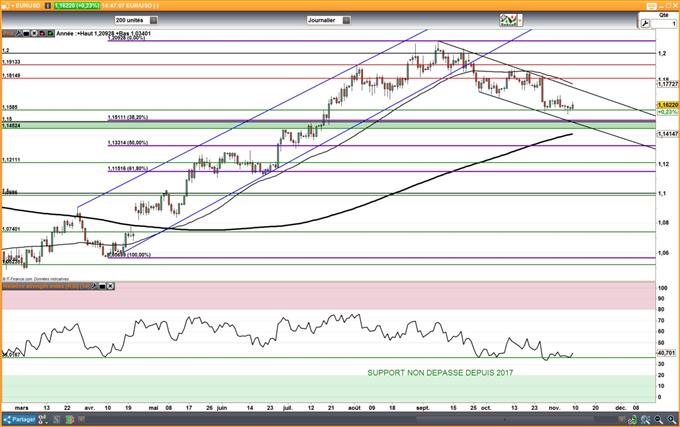Click the 1,12111 support level label
This screenshot has height=427, width=680.
point(11,160)
